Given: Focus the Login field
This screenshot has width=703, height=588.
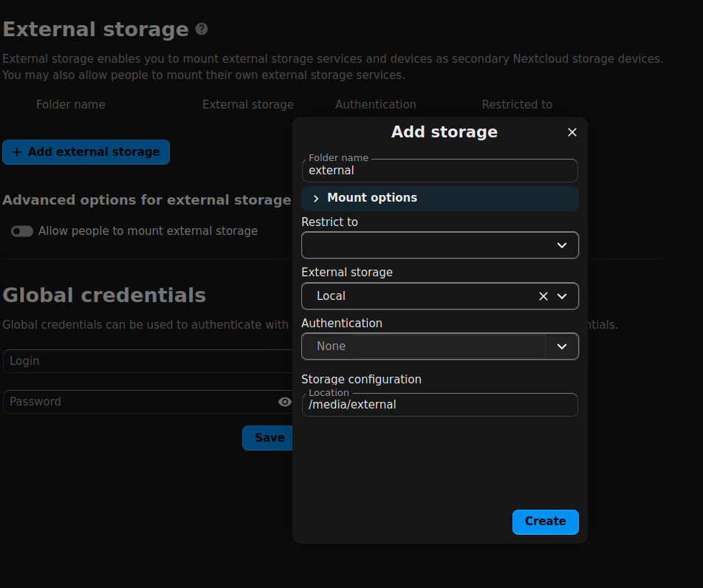Looking at the screenshot, I should pos(148,361).
